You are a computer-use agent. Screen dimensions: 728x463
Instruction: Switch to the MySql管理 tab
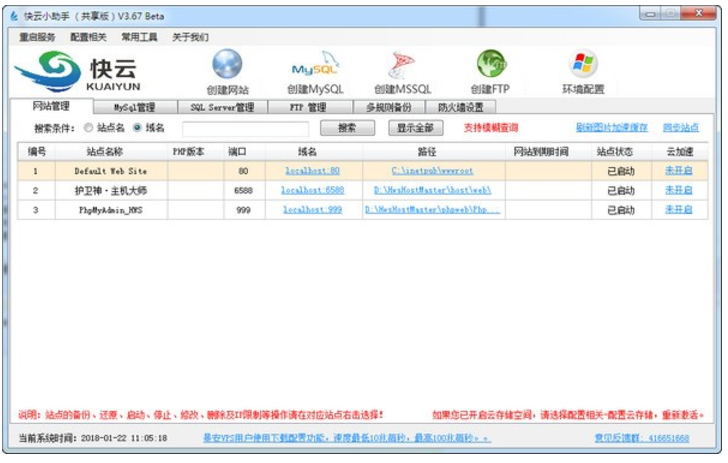tap(133, 107)
